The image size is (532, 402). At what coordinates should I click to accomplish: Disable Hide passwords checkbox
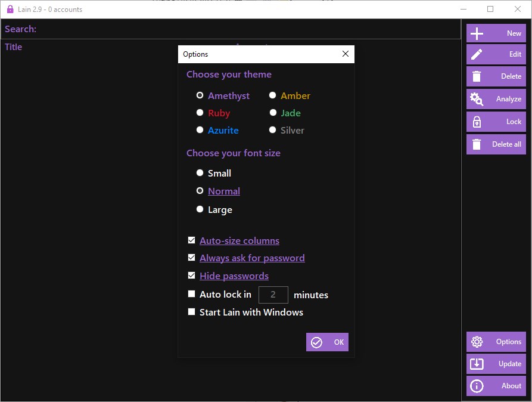pos(192,275)
